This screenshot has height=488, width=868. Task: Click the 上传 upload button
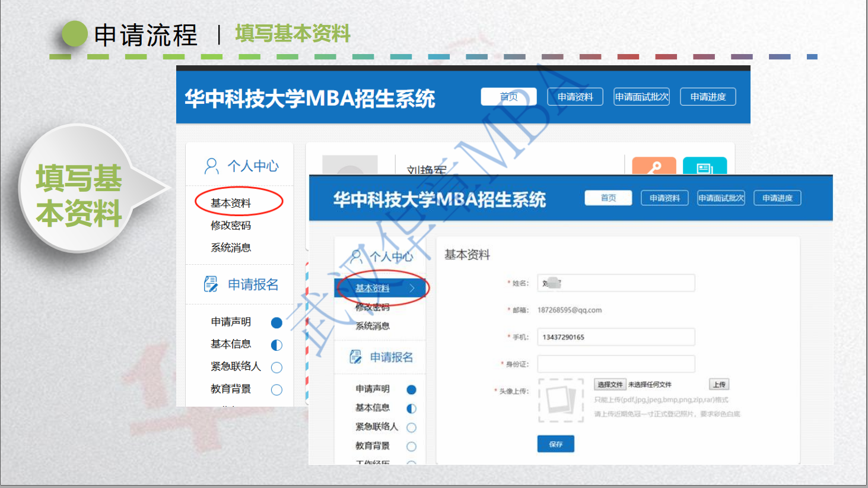(x=719, y=385)
